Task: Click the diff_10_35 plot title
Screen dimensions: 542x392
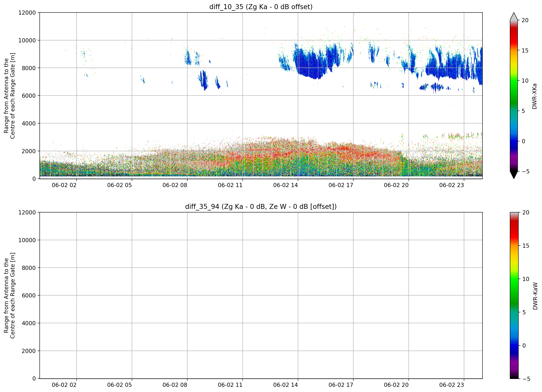Action: point(261,7)
